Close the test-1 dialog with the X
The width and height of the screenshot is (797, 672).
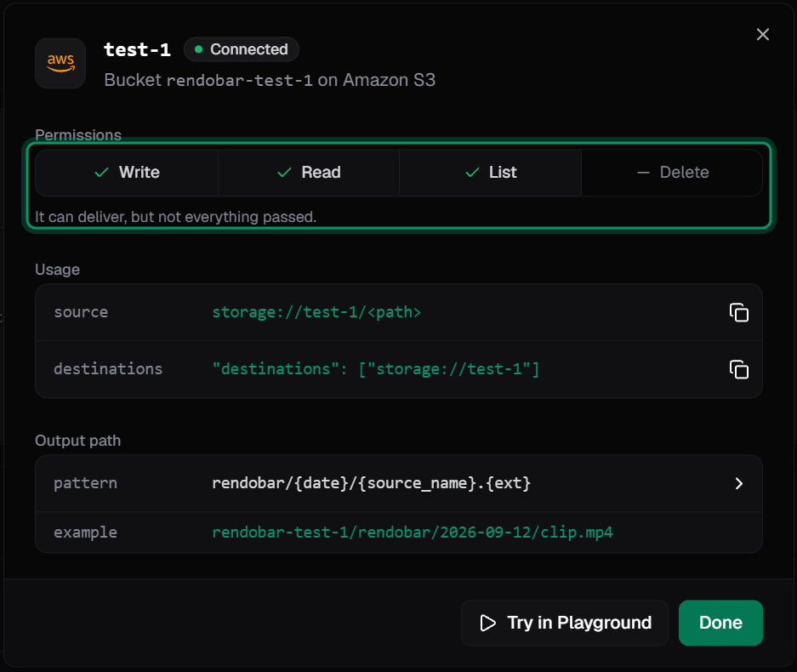point(762,35)
